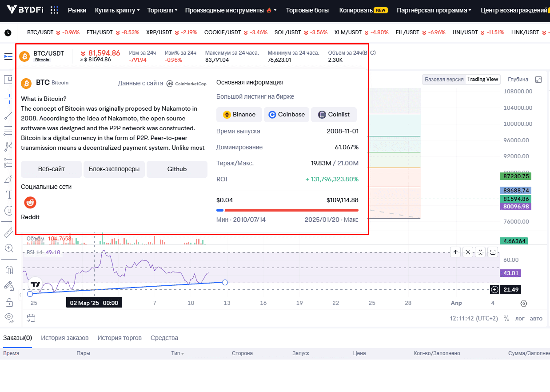The width and height of the screenshot is (550, 392).
Task: Switch to 'Базовая версия' chart
Action: pos(444,80)
